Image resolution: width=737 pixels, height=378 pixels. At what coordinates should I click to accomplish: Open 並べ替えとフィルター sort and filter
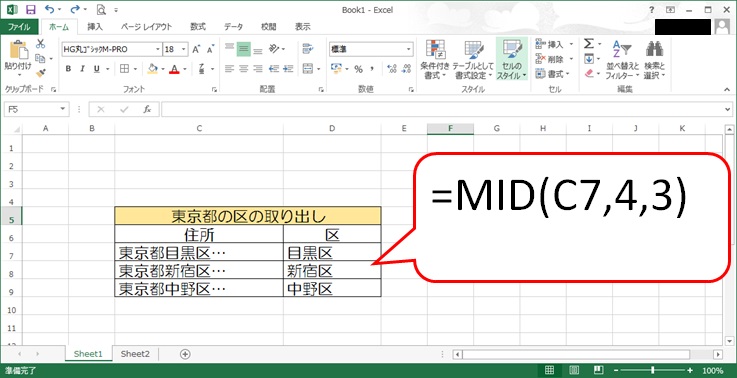coord(623,60)
